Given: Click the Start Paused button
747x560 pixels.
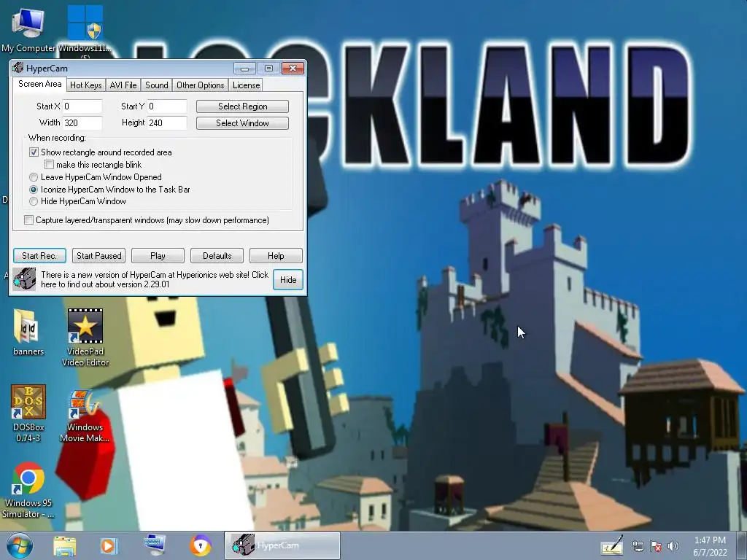Looking at the screenshot, I should click(99, 256).
